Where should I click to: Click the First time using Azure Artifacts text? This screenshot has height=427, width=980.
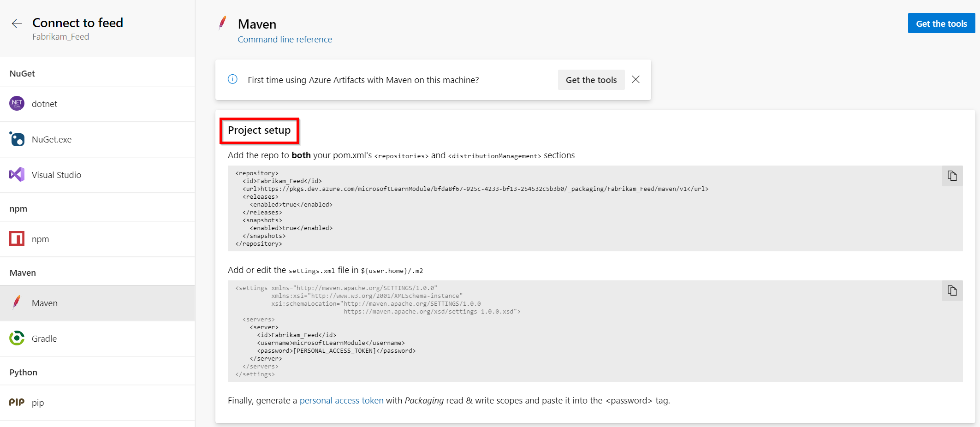point(363,80)
